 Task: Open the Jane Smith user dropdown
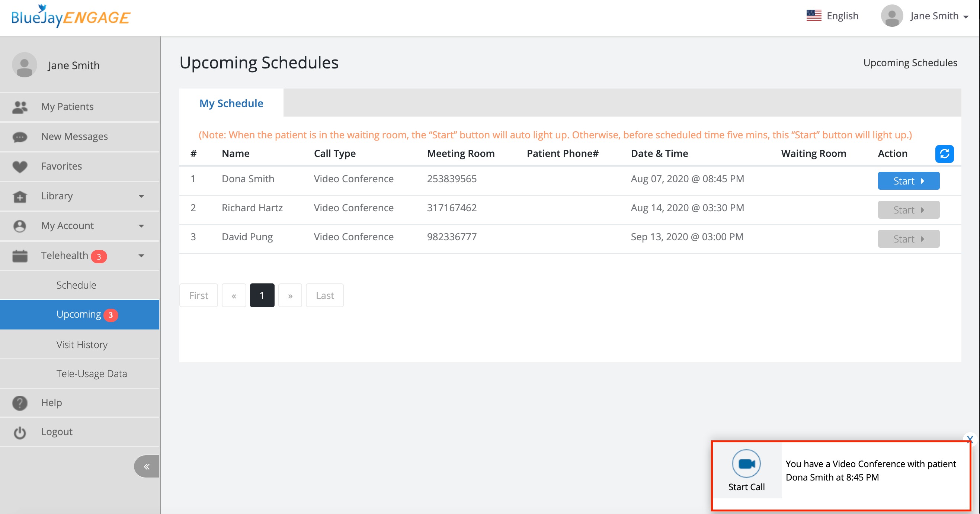[938, 16]
